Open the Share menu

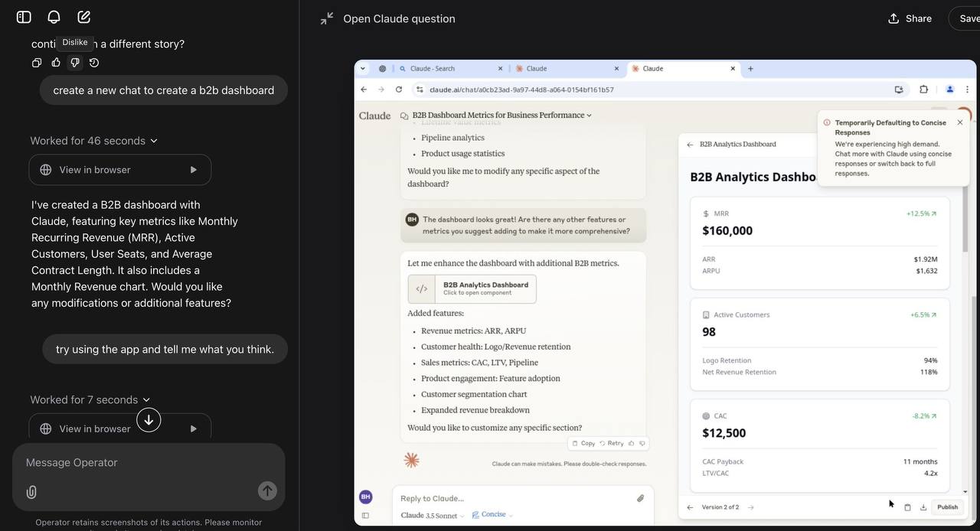(x=910, y=18)
